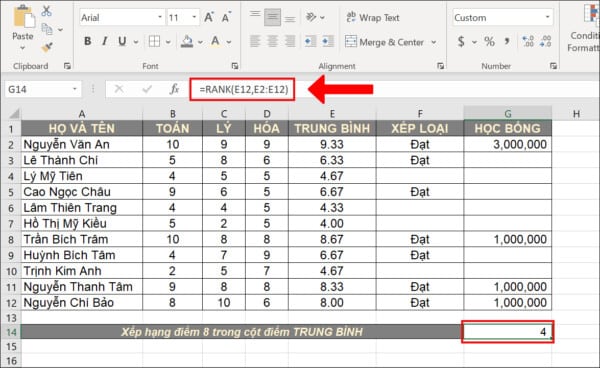Select cell G14 showing 4
The width and height of the screenshot is (600, 368).
click(x=507, y=332)
